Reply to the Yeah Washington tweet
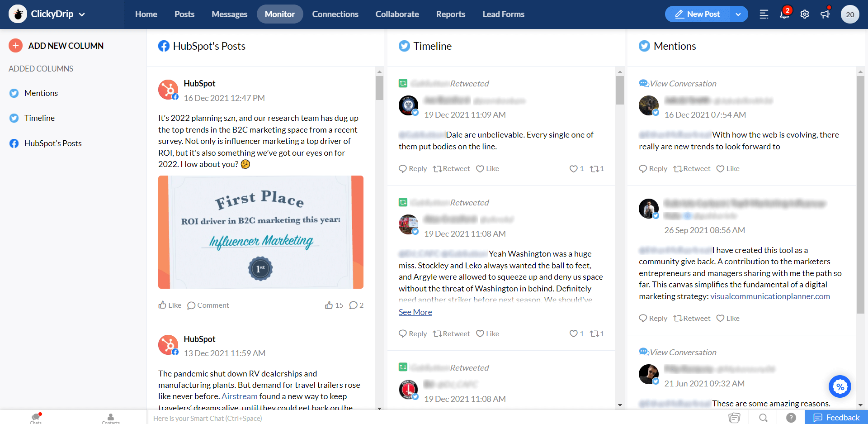This screenshot has width=868, height=424. point(413,333)
